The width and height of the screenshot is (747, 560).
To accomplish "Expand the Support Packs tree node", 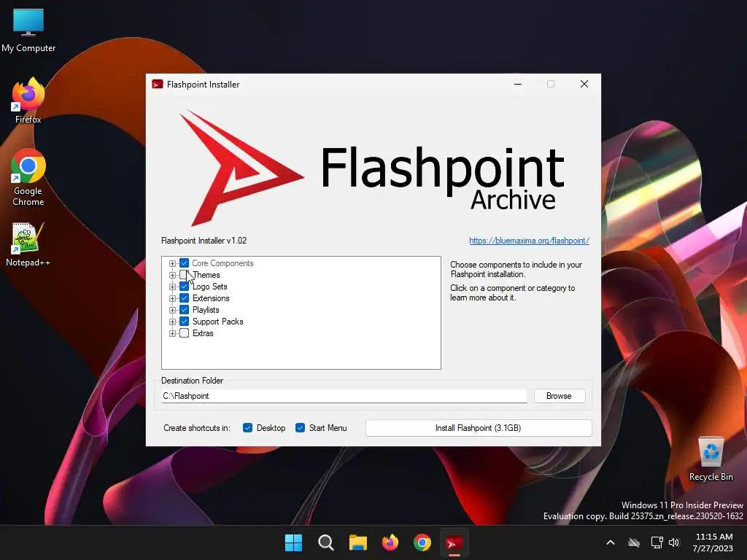I will 172,322.
